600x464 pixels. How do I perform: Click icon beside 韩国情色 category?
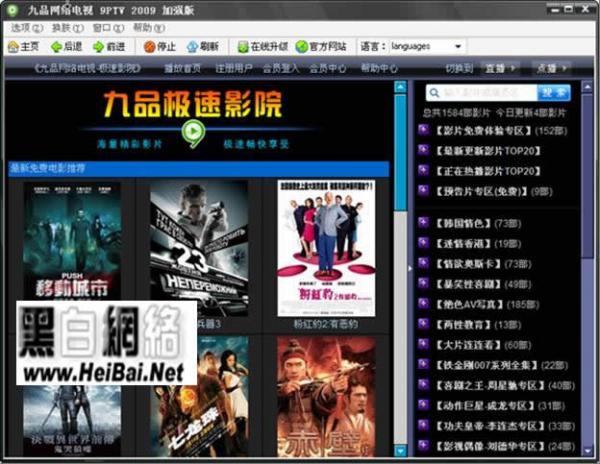click(x=423, y=222)
